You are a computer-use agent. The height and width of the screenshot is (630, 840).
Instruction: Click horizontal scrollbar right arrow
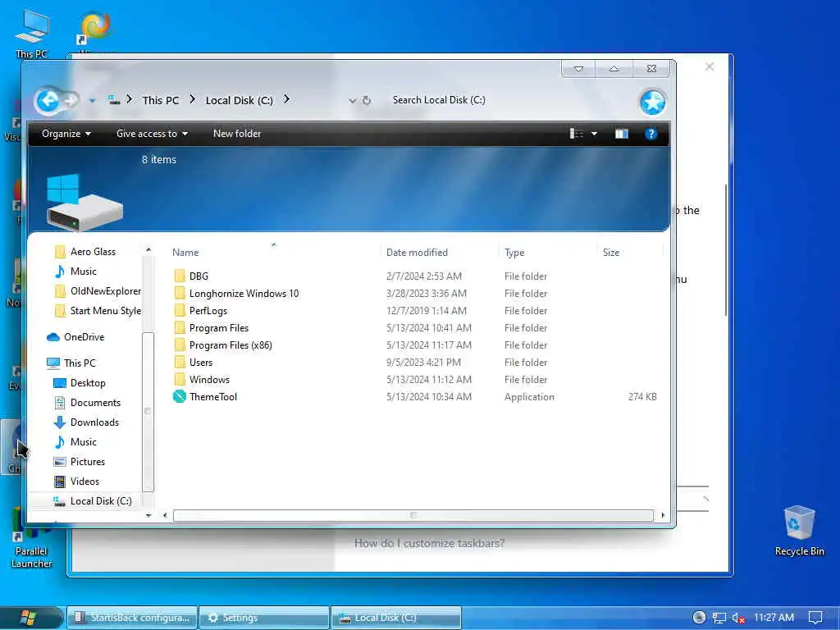pyautogui.click(x=663, y=515)
